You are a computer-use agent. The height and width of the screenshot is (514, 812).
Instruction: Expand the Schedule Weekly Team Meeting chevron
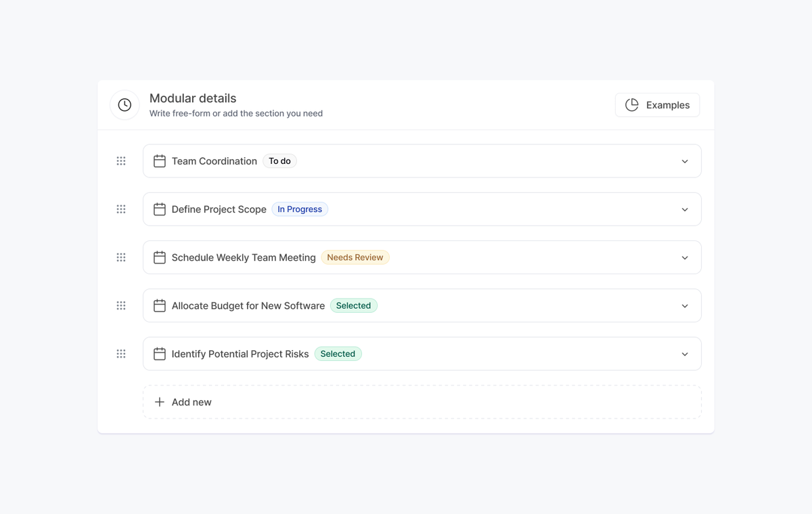685,257
